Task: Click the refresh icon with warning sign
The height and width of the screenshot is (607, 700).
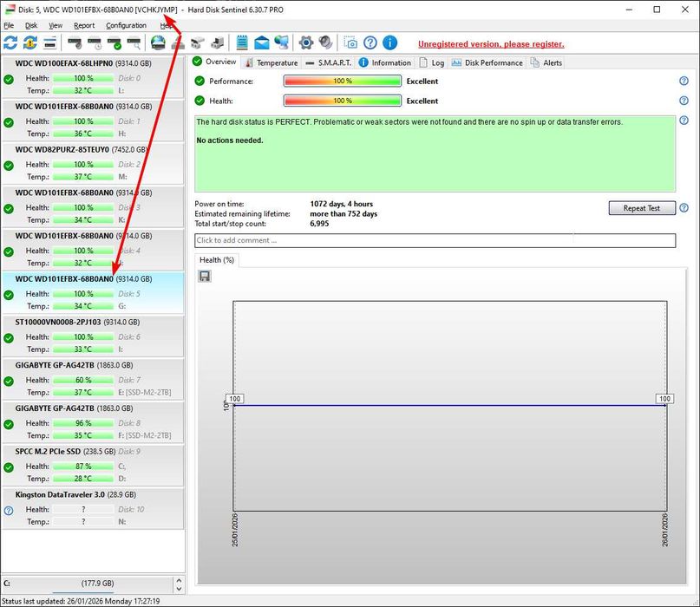Action: [29, 42]
